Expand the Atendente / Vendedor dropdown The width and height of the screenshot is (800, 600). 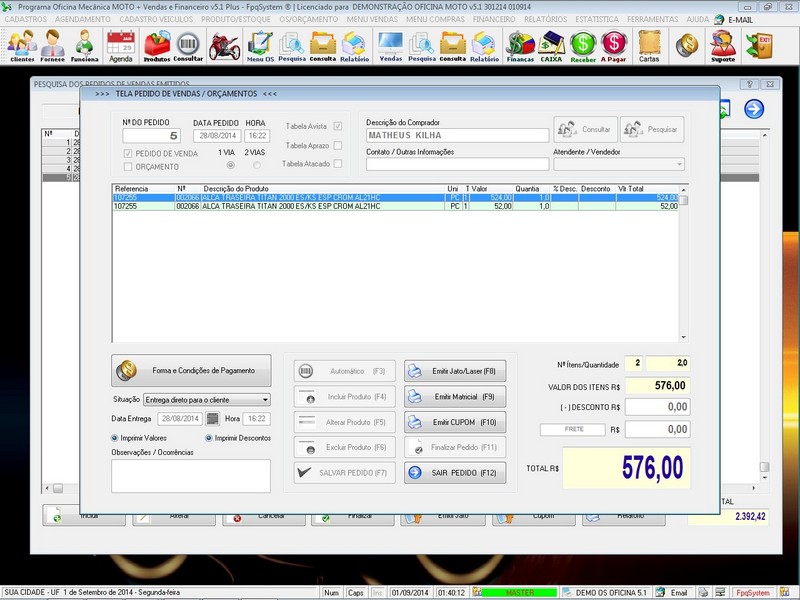pyautogui.click(x=679, y=164)
